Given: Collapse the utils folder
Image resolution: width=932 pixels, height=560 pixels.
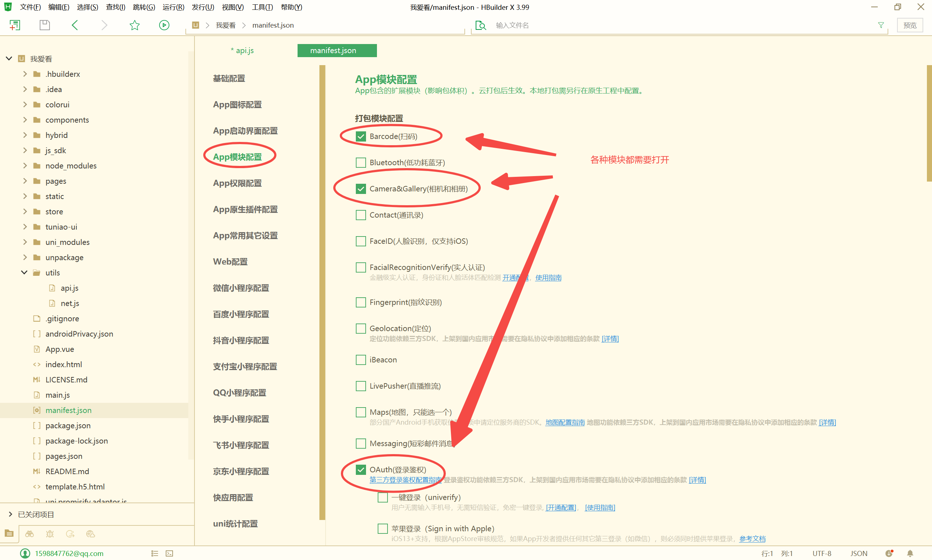Looking at the screenshot, I should 24,273.
